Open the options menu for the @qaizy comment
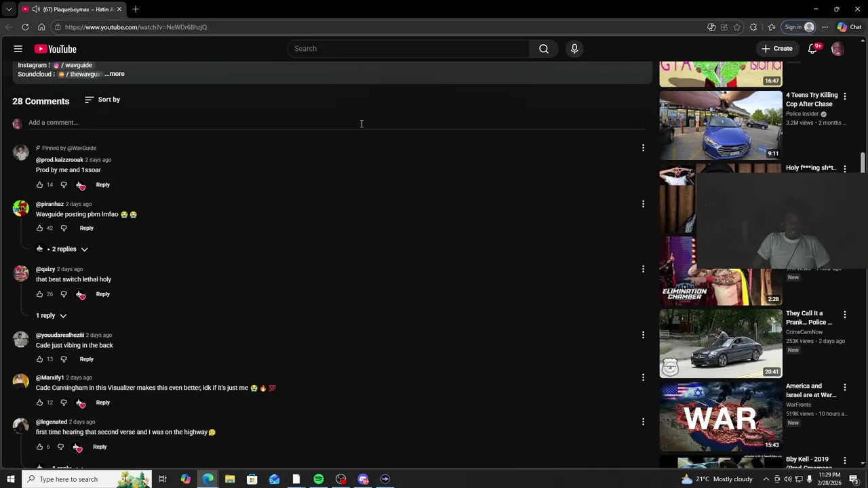Image resolution: width=868 pixels, height=488 pixels. click(643, 269)
